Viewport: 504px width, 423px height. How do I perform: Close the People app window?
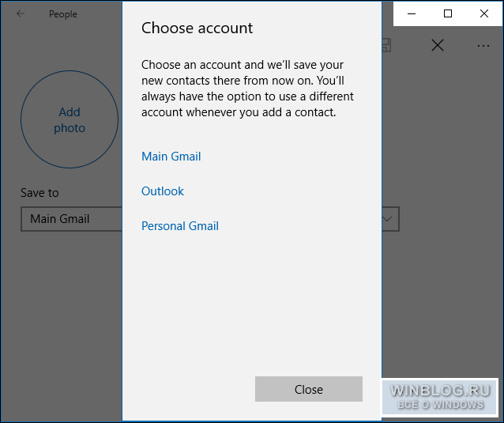(484, 13)
